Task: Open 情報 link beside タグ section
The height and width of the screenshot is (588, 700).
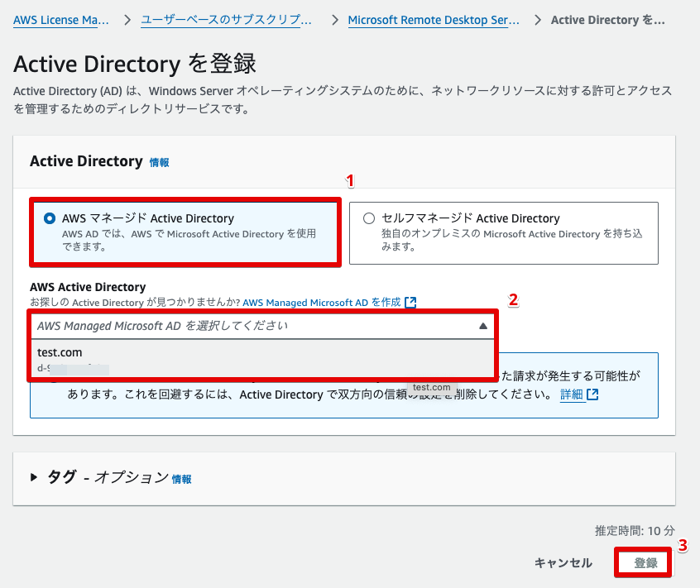Action: click(x=182, y=480)
